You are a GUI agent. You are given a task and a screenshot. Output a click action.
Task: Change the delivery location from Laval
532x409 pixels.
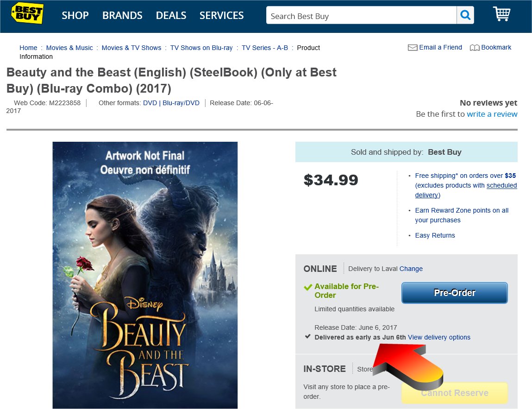tap(411, 269)
